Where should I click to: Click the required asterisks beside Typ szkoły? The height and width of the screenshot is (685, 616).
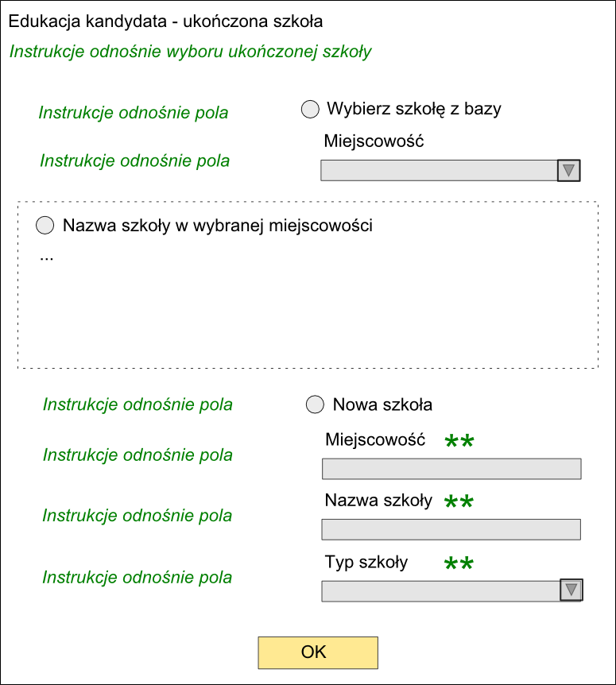459,563
